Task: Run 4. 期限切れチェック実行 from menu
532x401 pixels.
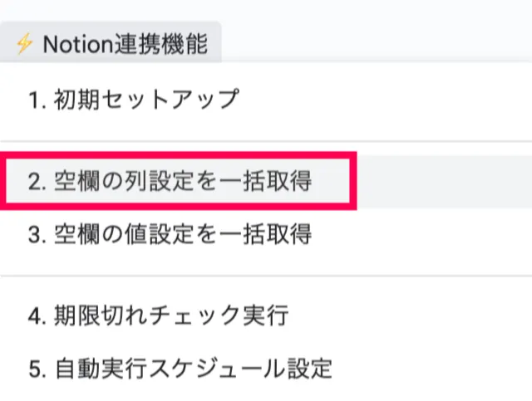Action: (x=158, y=315)
